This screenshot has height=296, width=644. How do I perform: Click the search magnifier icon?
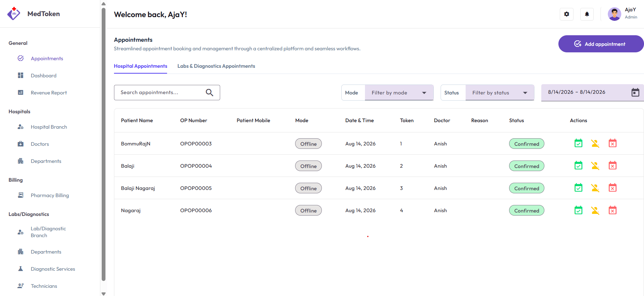point(210,92)
